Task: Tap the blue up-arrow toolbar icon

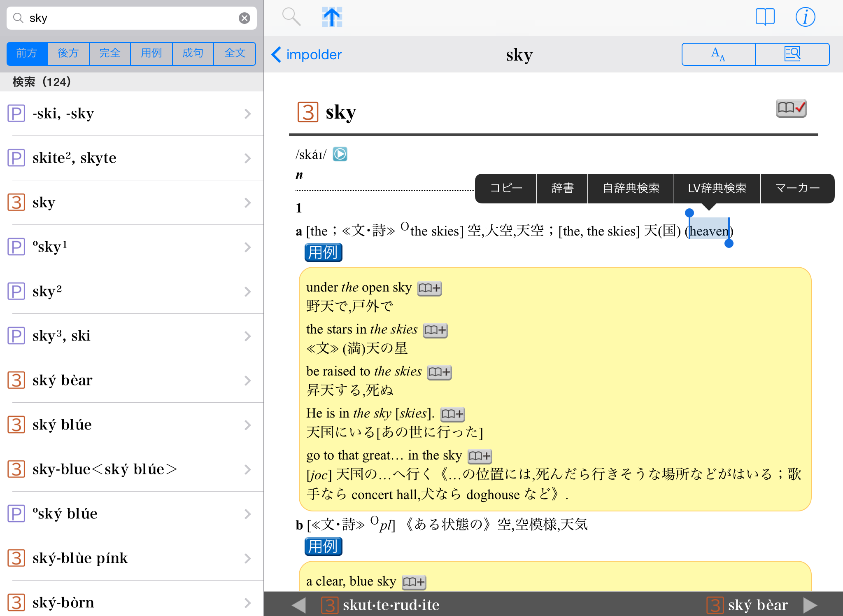Action: pyautogui.click(x=332, y=17)
